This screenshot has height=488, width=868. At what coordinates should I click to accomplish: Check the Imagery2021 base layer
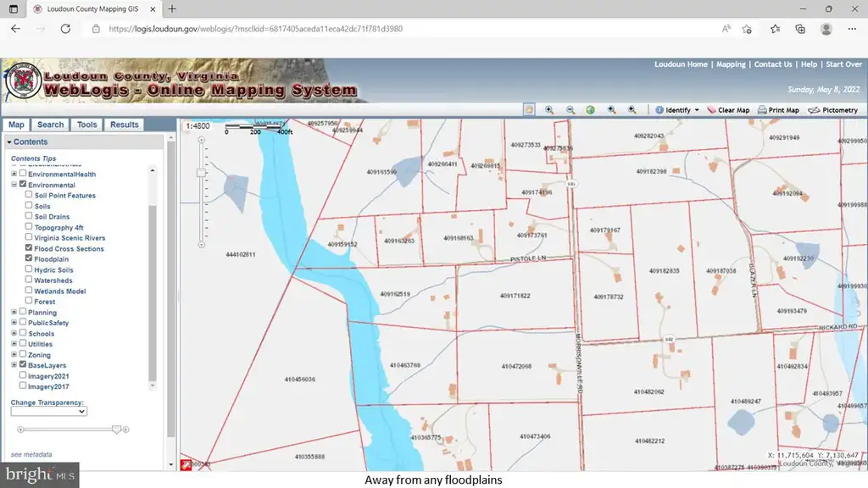pos(23,375)
